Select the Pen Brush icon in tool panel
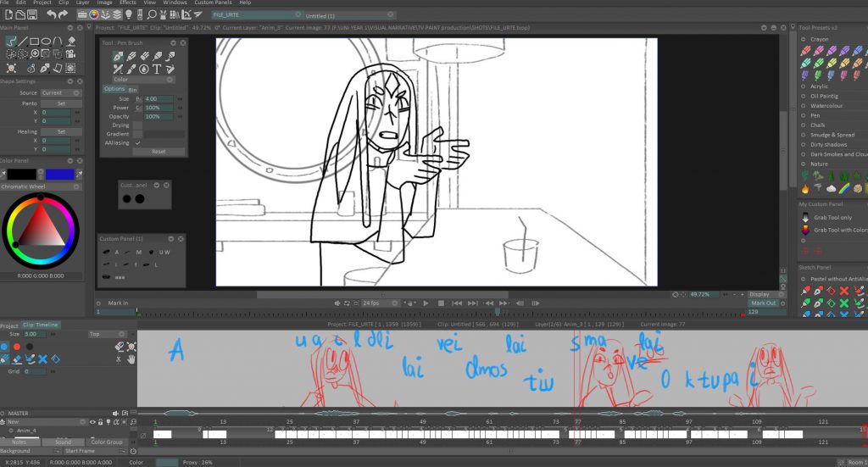The image size is (868, 467). coord(118,56)
